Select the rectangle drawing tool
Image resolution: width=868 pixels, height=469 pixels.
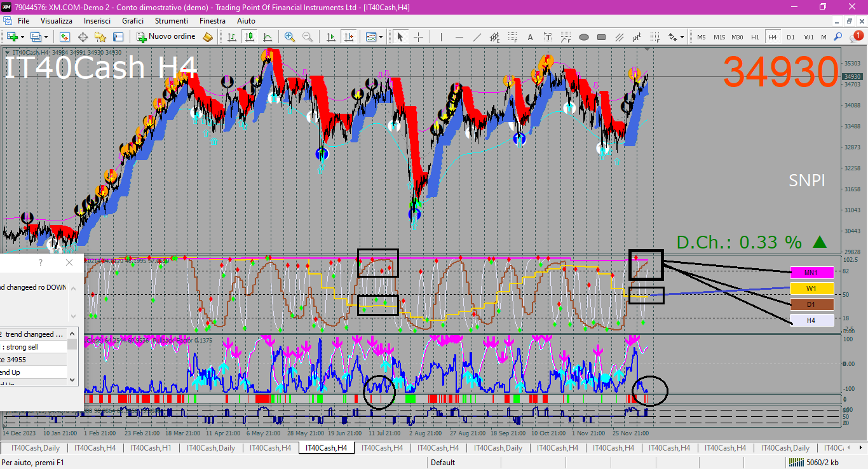coord(602,37)
